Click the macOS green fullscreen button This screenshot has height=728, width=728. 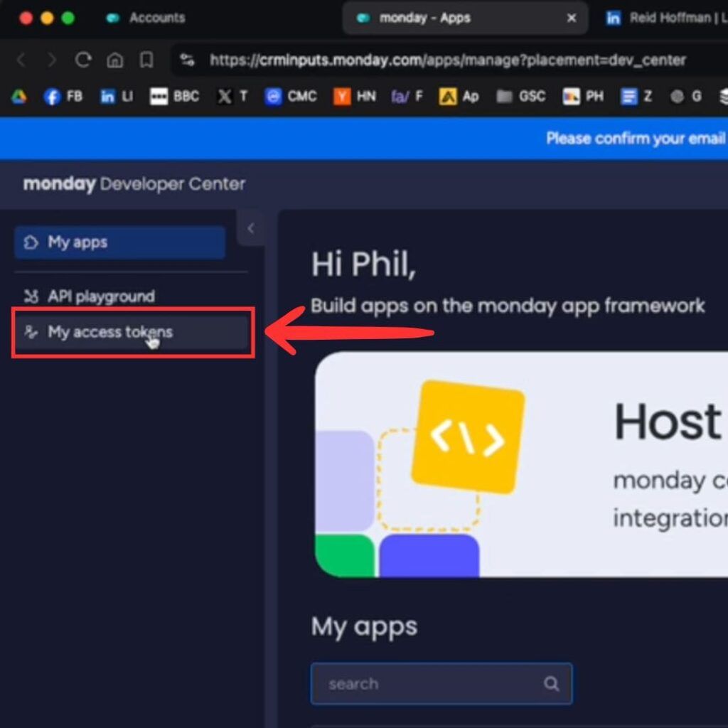[68, 18]
